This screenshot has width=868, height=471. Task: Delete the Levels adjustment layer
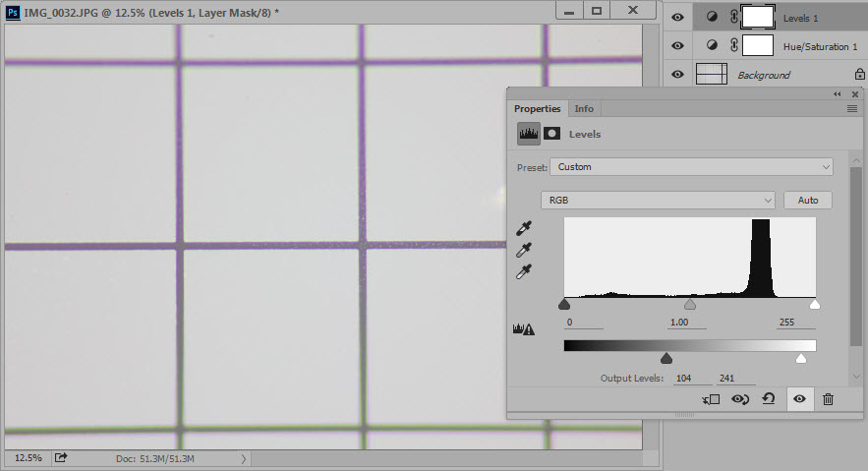(828, 399)
